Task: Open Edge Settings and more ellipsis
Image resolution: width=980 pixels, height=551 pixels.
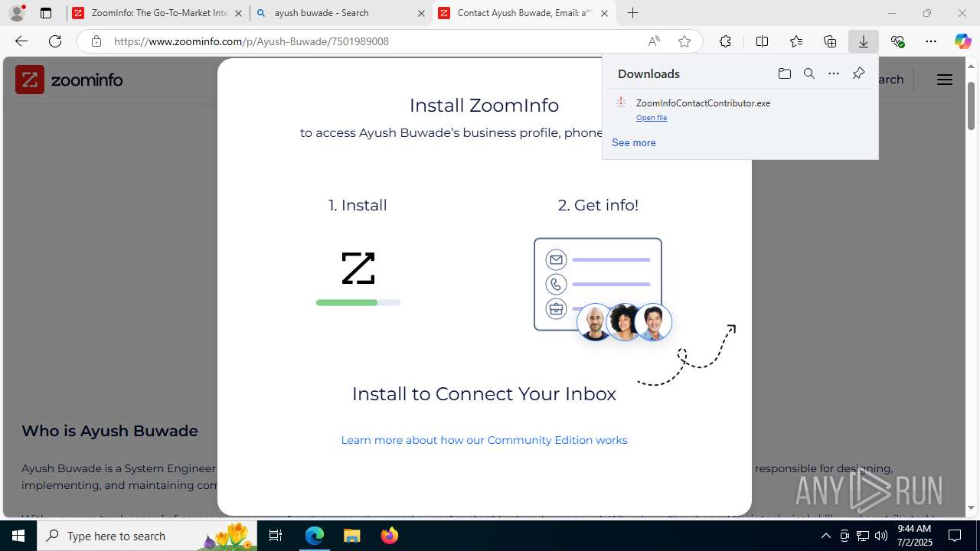Action: [931, 41]
